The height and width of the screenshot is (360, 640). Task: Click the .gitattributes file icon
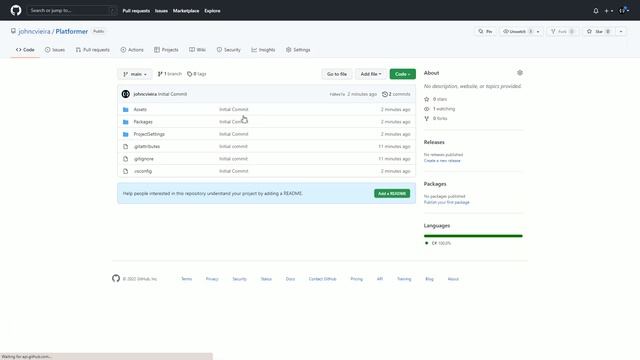(x=126, y=146)
